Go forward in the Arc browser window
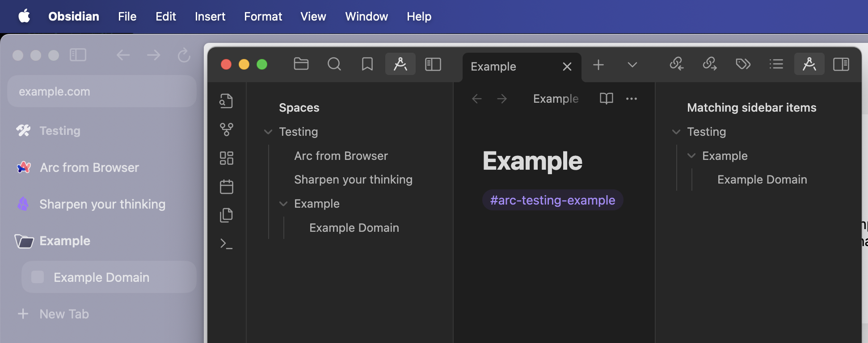The image size is (868, 343). (153, 55)
